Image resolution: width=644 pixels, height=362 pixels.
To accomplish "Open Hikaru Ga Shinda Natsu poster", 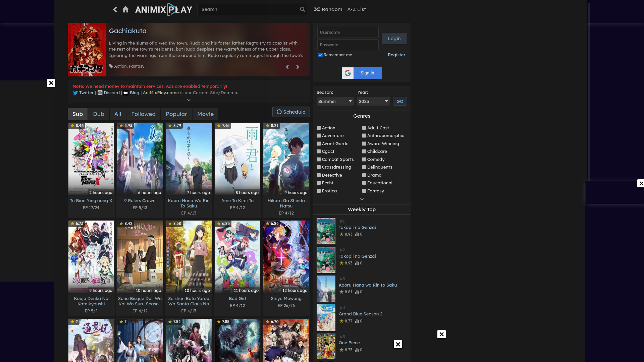I will (x=286, y=159).
